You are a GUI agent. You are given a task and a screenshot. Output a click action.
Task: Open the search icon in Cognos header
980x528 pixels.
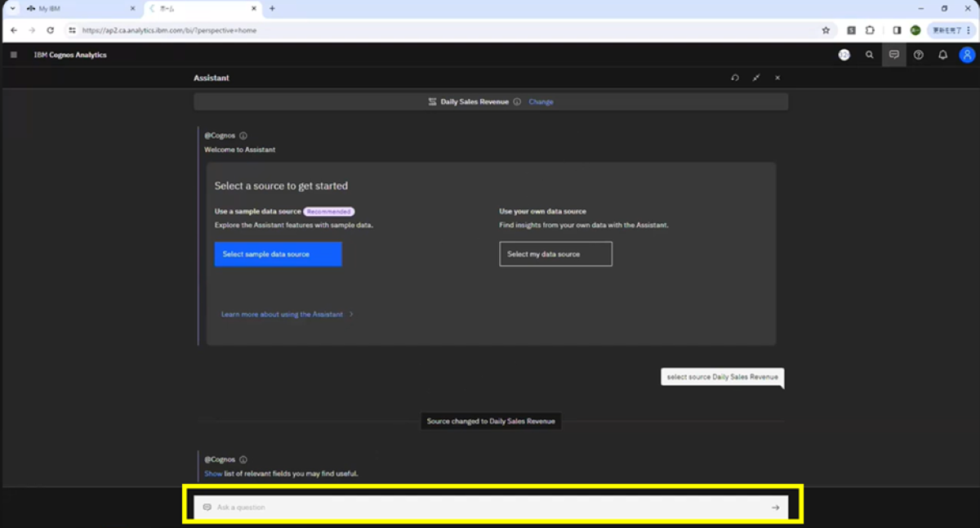point(870,55)
